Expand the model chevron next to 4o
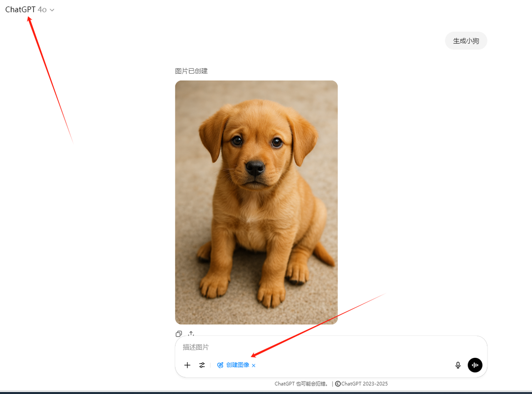This screenshot has height=394, width=532. click(52, 10)
